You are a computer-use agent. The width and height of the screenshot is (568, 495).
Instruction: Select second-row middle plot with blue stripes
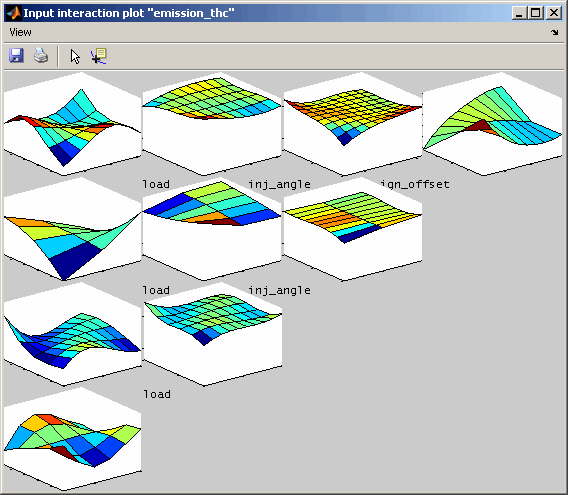[212, 229]
